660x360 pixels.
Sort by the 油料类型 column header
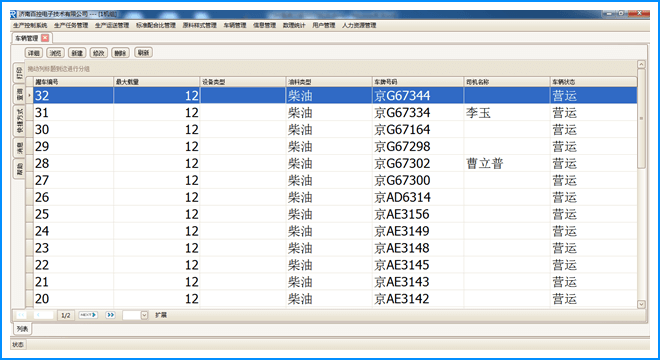click(329, 82)
